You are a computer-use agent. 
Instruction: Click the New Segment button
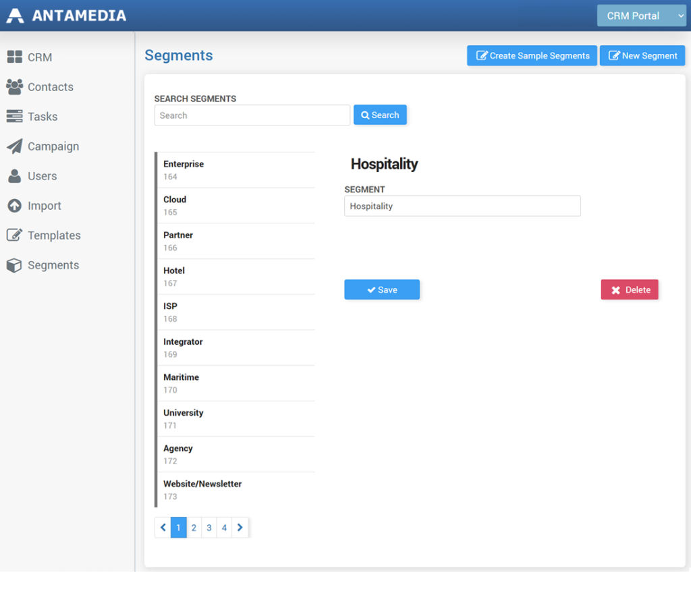pyautogui.click(x=642, y=55)
